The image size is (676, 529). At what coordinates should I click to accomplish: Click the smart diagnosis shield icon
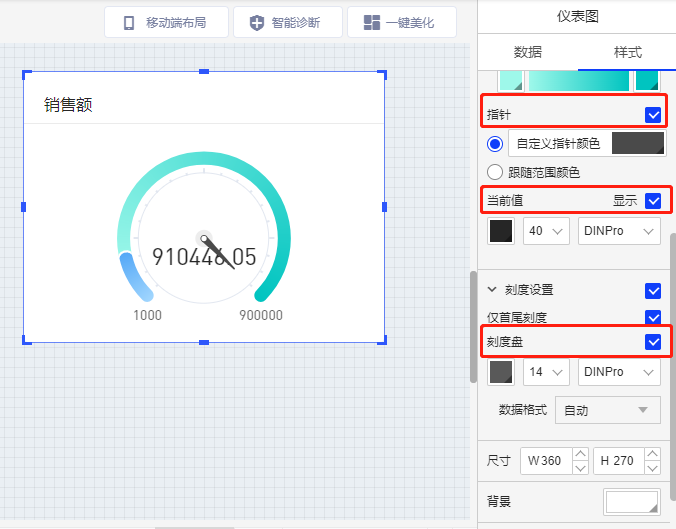coord(257,22)
